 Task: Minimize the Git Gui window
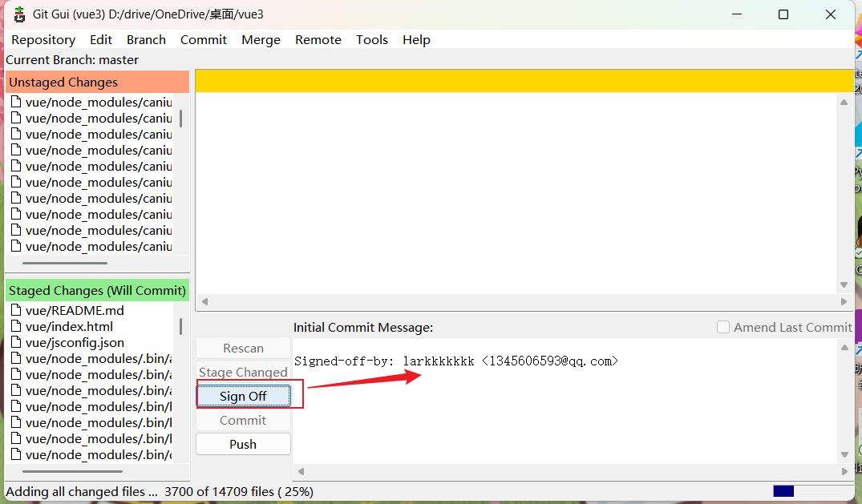tap(737, 14)
